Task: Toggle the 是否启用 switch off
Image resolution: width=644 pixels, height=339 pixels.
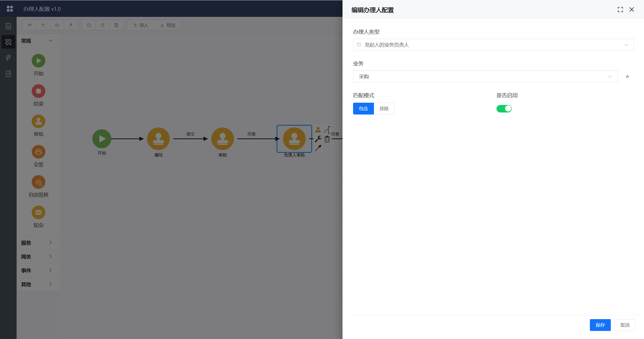Action: [x=504, y=109]
